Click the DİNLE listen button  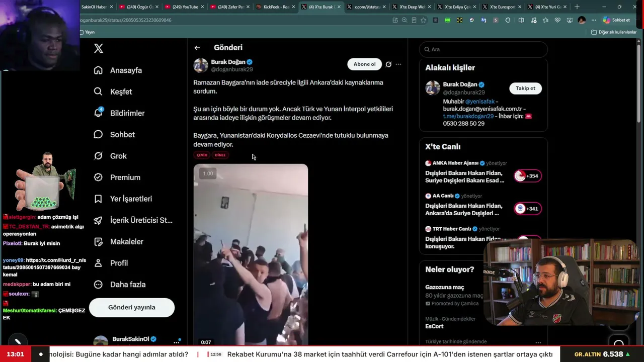[220, 155]
